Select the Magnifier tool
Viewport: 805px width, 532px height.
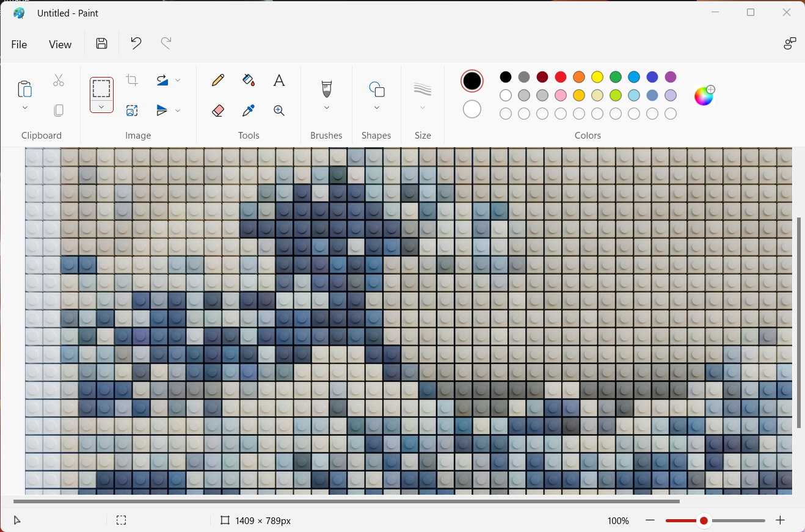279,111
